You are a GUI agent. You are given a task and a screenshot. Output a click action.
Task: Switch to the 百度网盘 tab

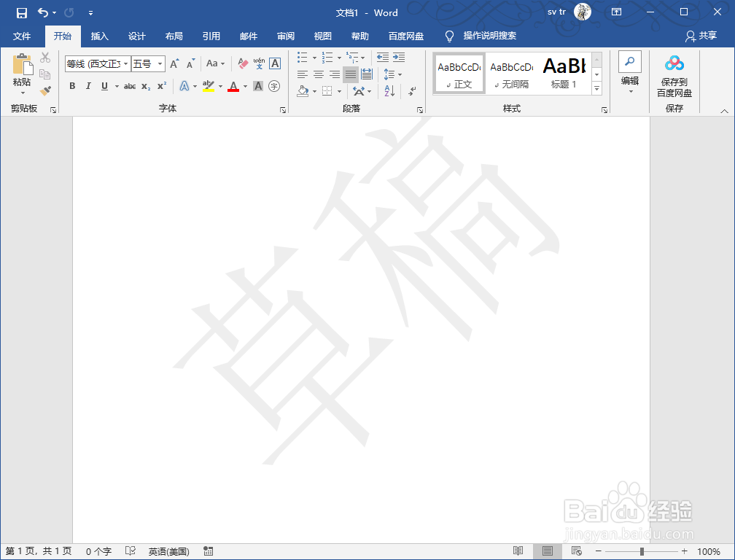point(406,36)
